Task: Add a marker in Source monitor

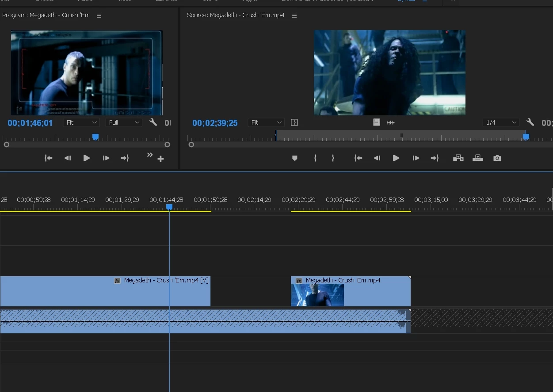Action: click(295, 158)
